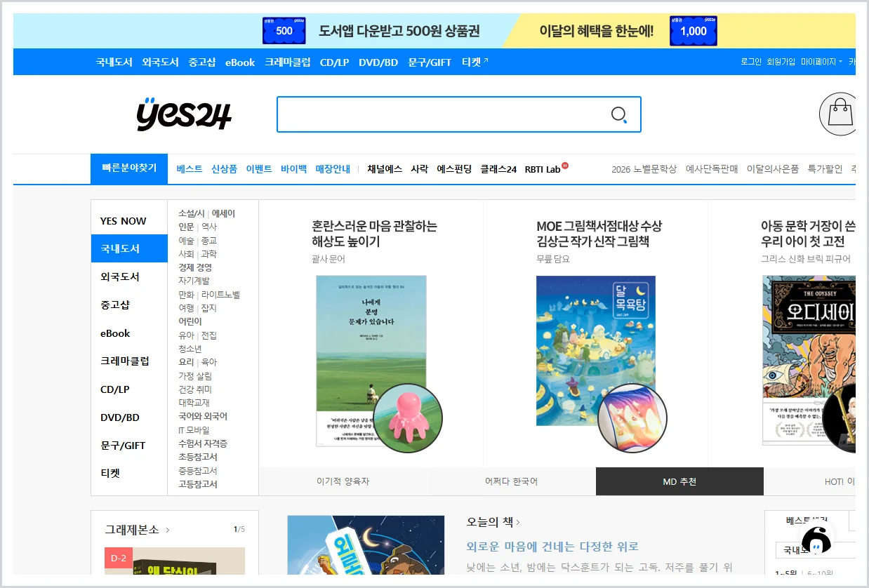Open DVD/BD in the blue top bar
This screenshot has height=588, width=869.
pyautogui.click(x=378, y=62)
